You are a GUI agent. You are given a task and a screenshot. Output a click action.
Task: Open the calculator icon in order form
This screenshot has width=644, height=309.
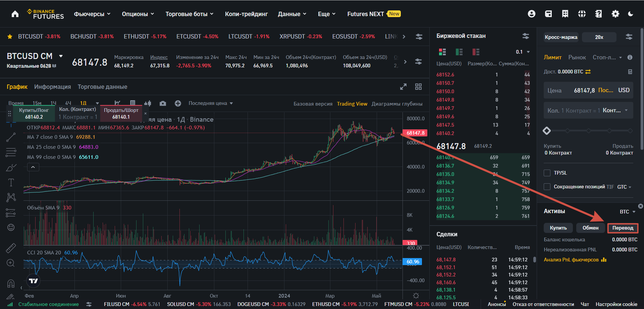point(630,72)
